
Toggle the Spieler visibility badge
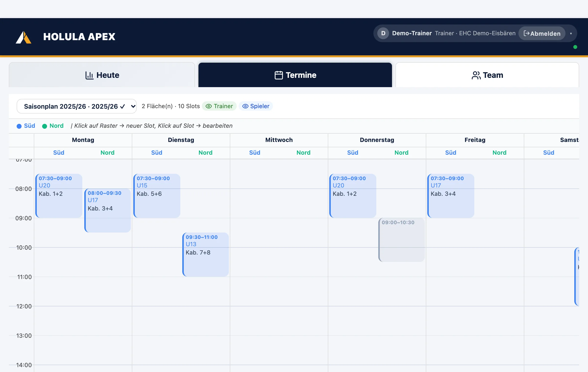tap(256, 106)
